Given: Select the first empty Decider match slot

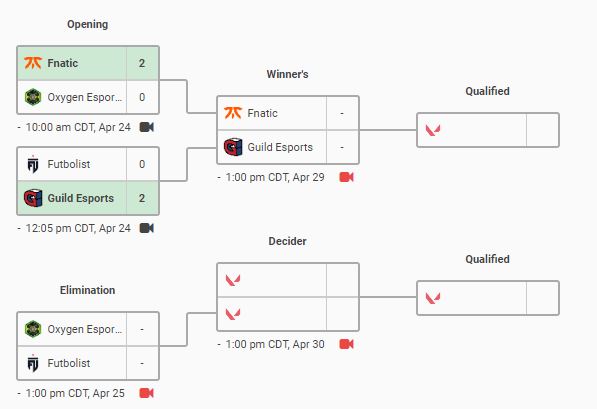Looking at the screenshot, I should [288, 280].
